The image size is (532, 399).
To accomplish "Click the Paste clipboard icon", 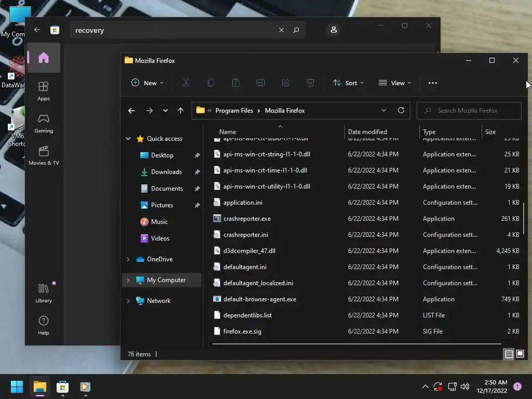I will (x=236, y=83).
